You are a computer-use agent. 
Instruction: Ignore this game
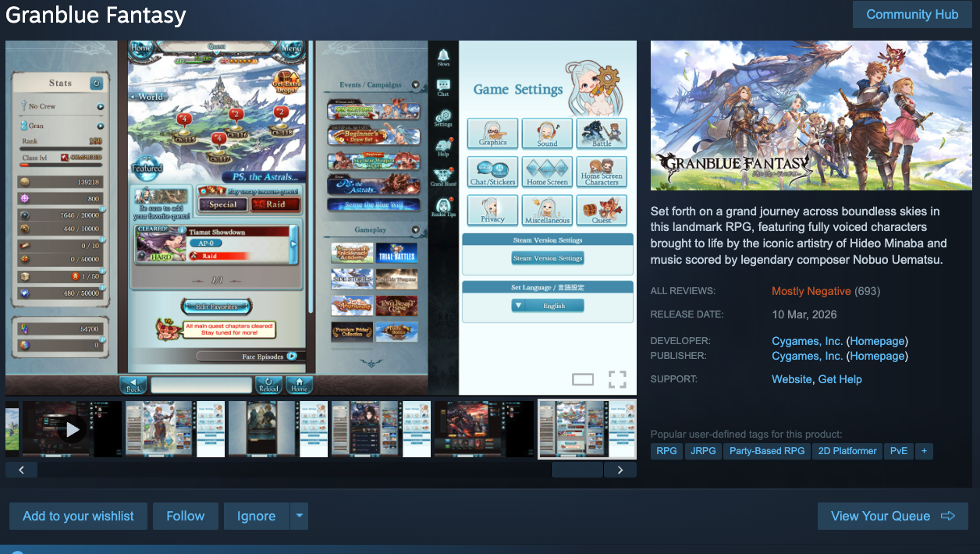[x=257, y=516]
